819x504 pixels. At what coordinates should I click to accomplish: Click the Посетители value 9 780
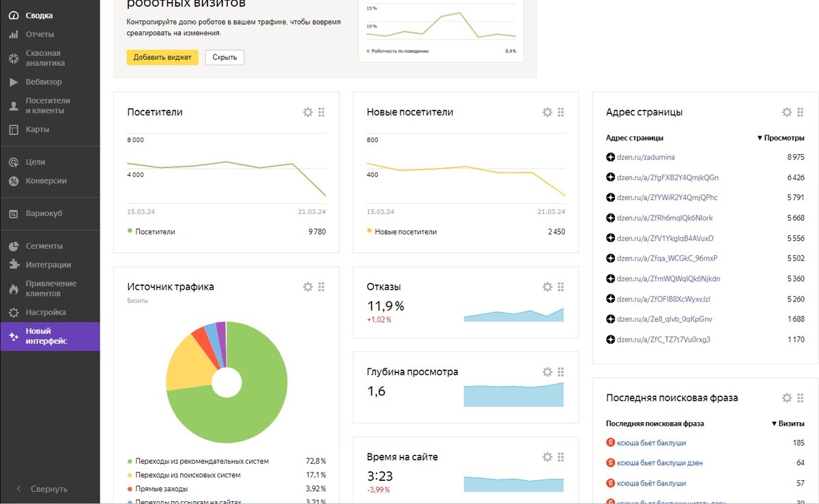pos(317,232)
